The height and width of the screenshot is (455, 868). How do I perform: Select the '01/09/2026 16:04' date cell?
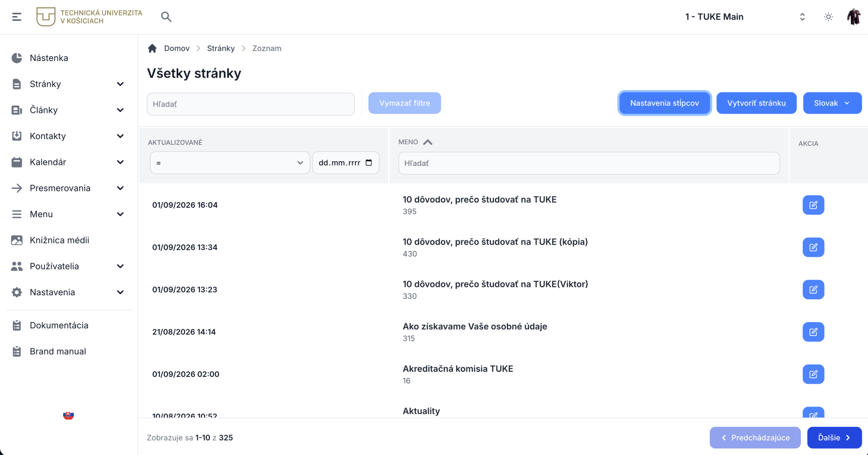(185, 205)
